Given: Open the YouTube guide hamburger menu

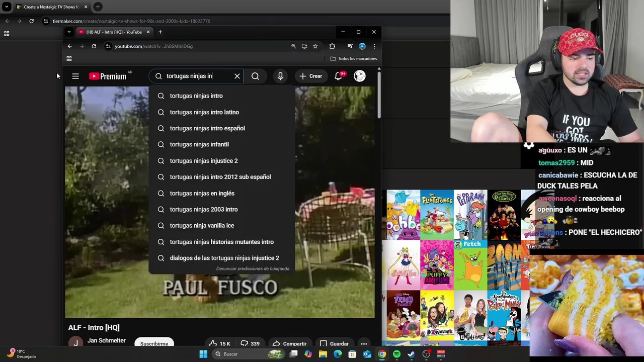Looking at the screenshot, I should coord(75,76).
